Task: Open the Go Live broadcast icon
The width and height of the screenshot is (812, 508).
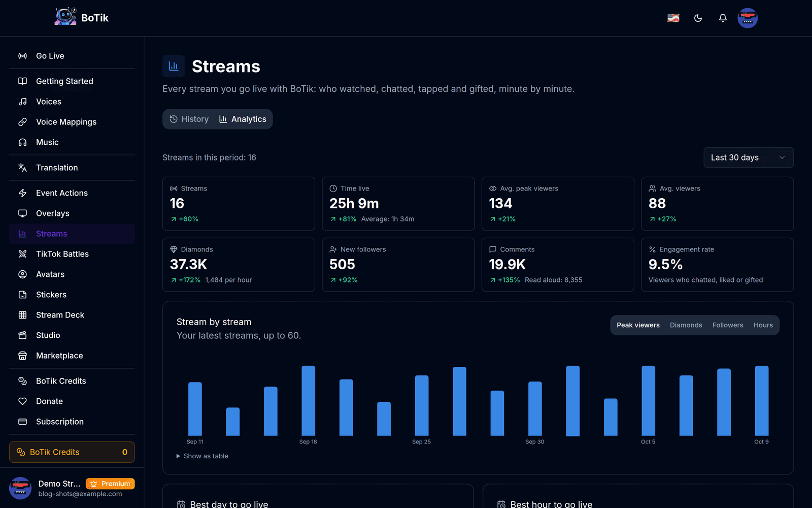Action: pyautogui.click(x=22, y=56)
